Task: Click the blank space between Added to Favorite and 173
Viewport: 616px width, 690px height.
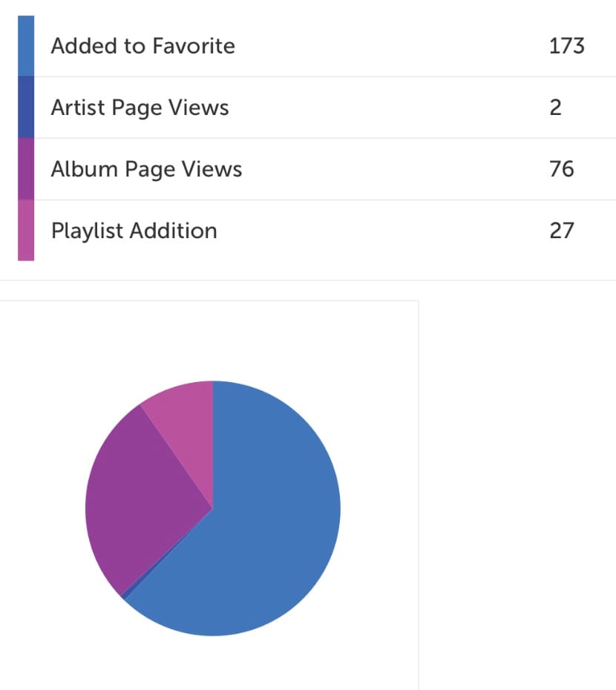Action: coord(386,46)
